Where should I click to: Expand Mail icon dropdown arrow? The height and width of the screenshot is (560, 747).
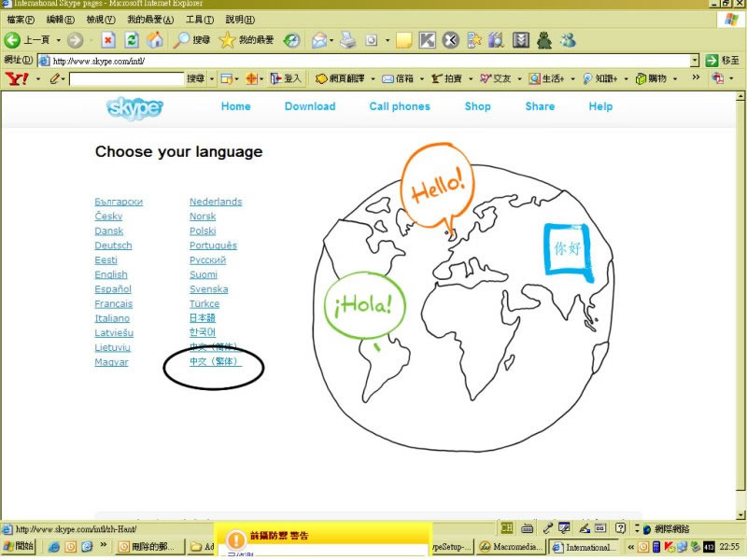point(331,40)
